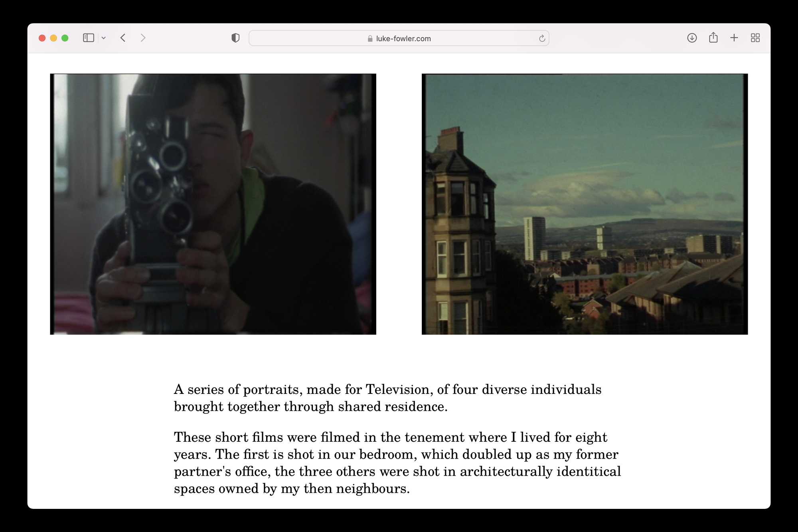Open the cityscape tenement film still
This screenshot has height=532, width=798.
585,204
